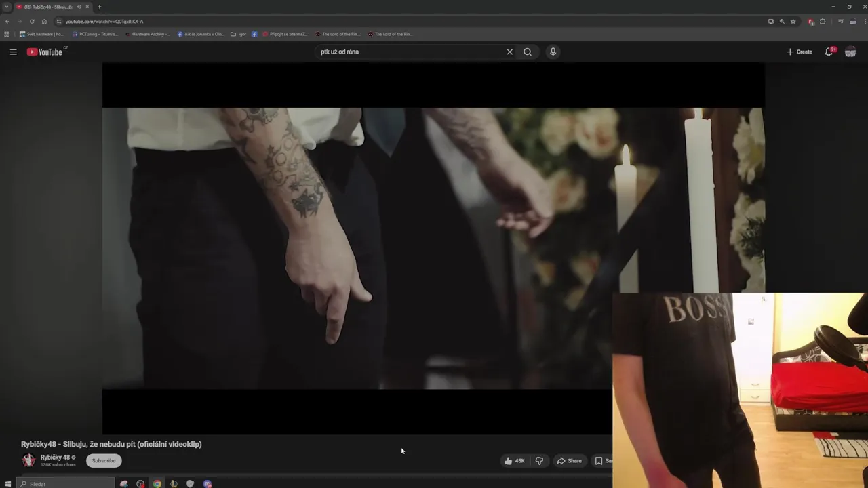
Task: Open the Extensions puzzle icon
Action: pyautogui.click(x=823, y=21)
